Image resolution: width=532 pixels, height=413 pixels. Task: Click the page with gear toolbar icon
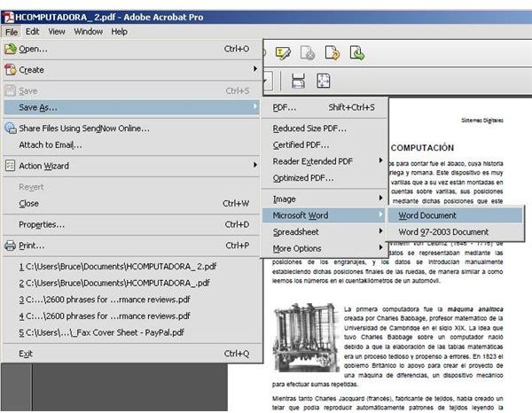pos(308,53)
